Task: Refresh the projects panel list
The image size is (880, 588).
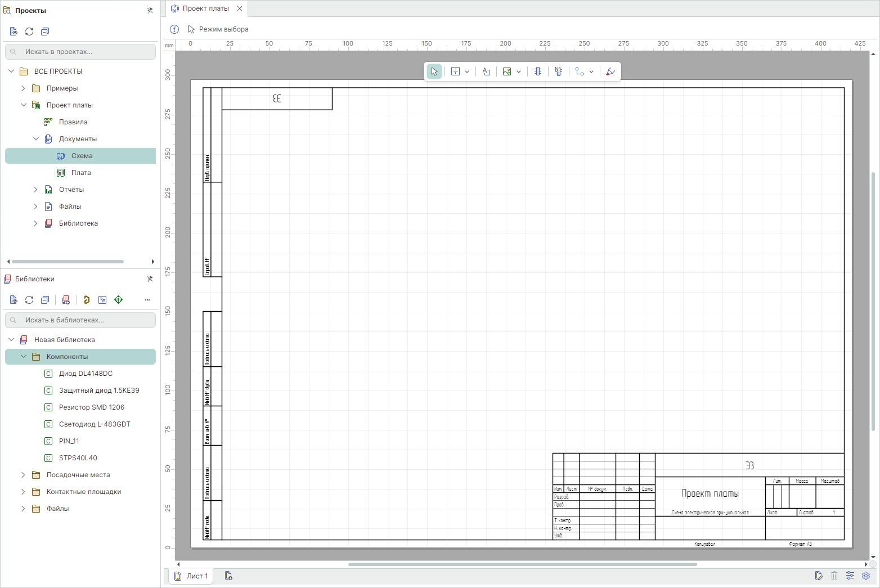Action: (x=29, y=32)
